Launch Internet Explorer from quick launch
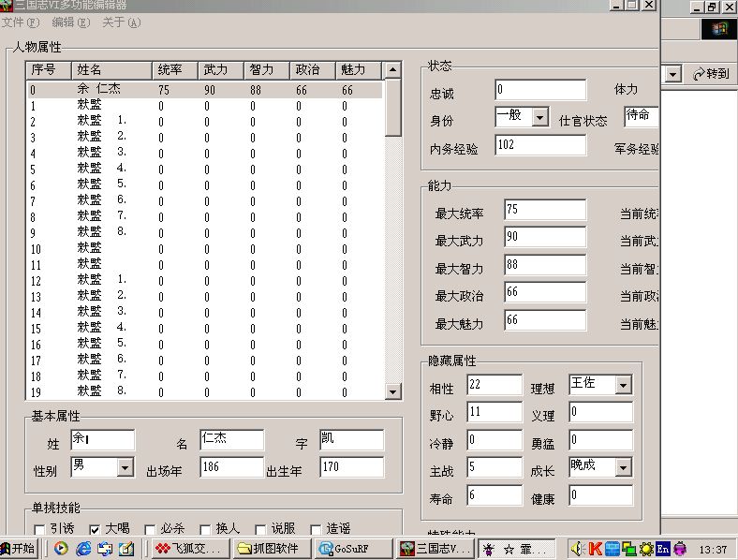 (81, 549)
